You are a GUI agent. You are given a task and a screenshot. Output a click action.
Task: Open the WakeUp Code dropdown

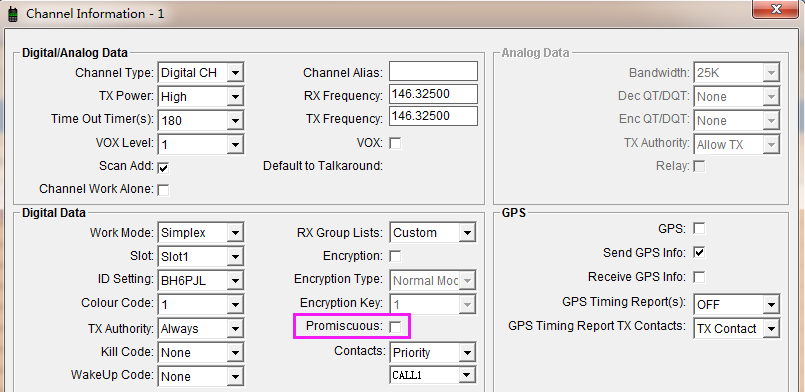(x=201, y=376)
